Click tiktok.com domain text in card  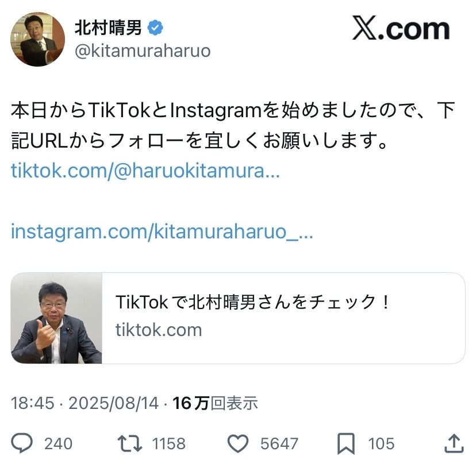[159, 330]
